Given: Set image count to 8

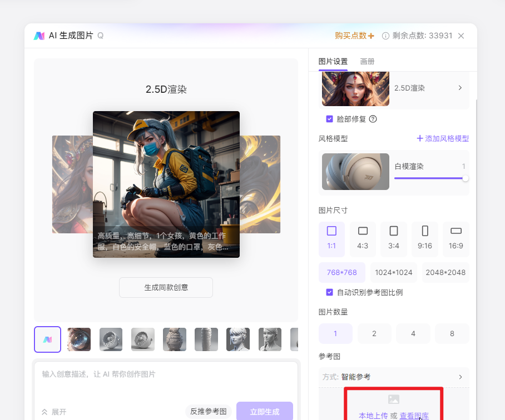Looking at the screenshot, I should [452, 333].
